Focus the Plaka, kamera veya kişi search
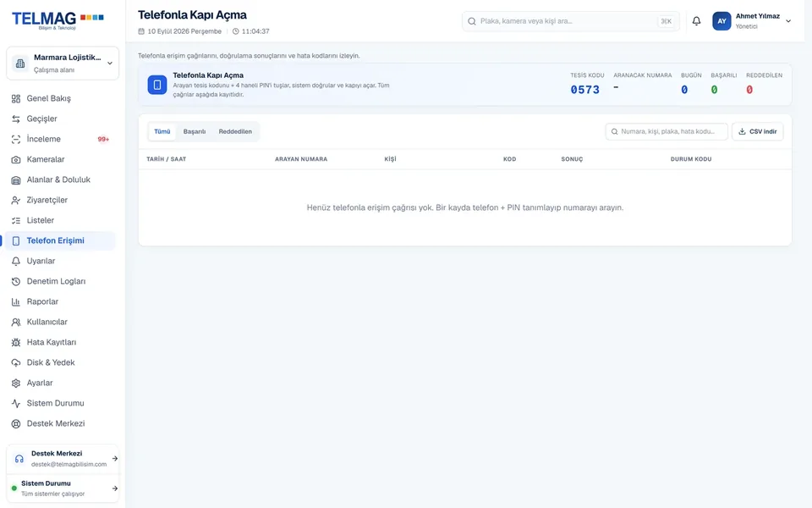 pyautogui.click(x=570, y=21)
